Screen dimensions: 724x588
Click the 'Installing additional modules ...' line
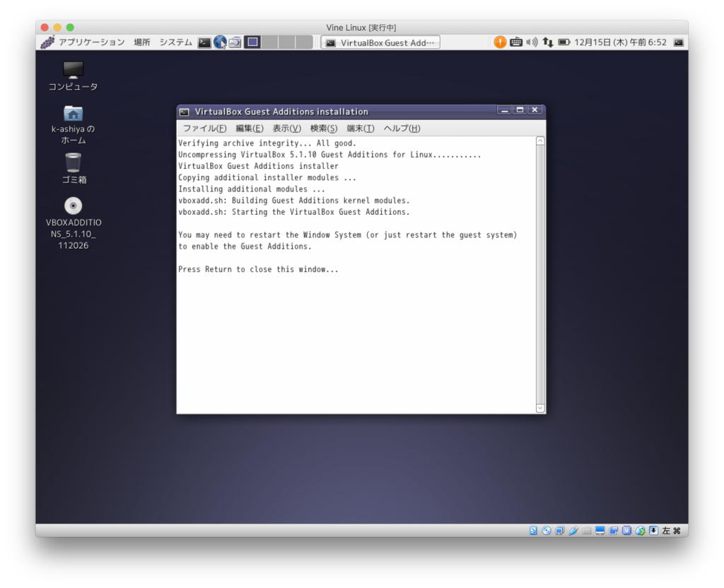(x=252, y=189)
